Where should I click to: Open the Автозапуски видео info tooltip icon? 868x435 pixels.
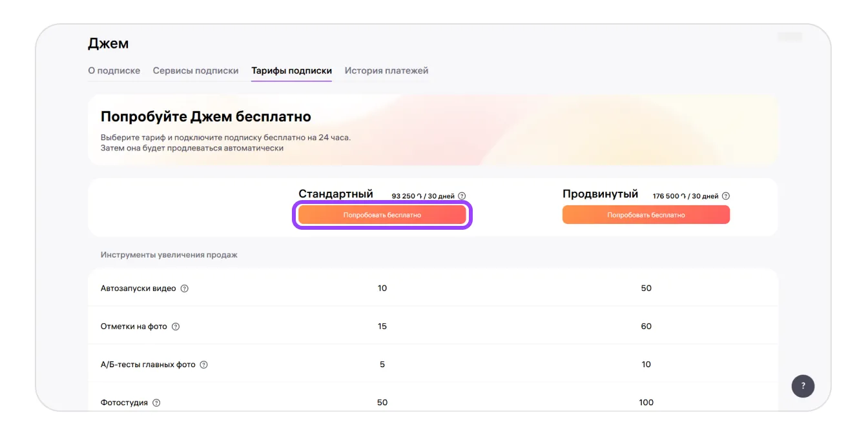click(x=184, y=288)
